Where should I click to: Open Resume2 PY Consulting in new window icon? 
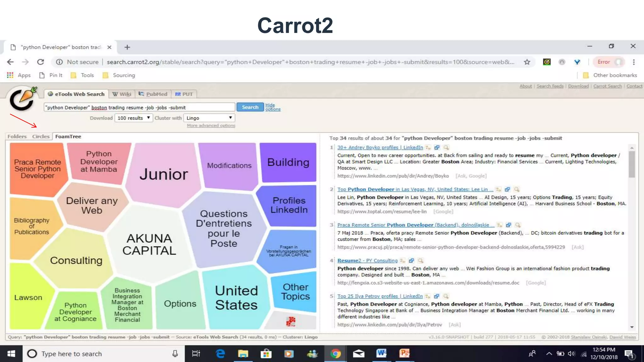click(x=411, y=261)
